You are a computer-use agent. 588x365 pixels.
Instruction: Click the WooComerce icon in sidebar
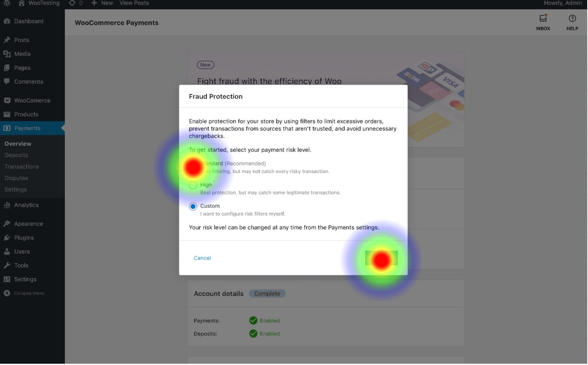pos(7,100)
